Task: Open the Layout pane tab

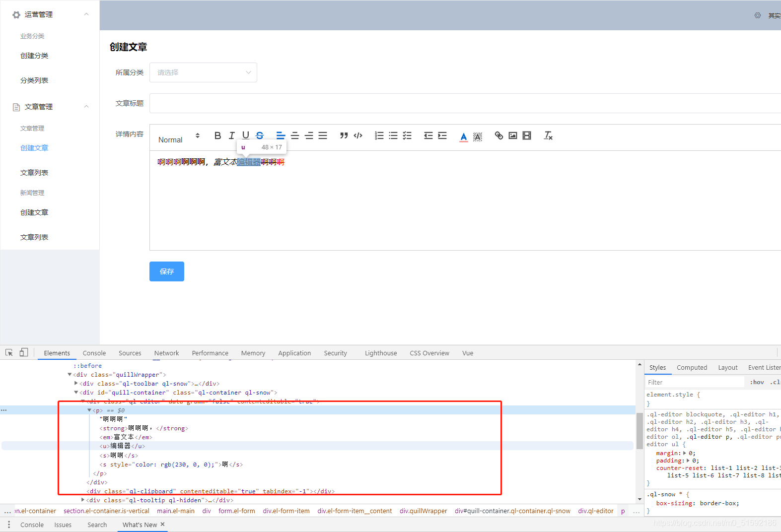Action: [x=728, y=368]
